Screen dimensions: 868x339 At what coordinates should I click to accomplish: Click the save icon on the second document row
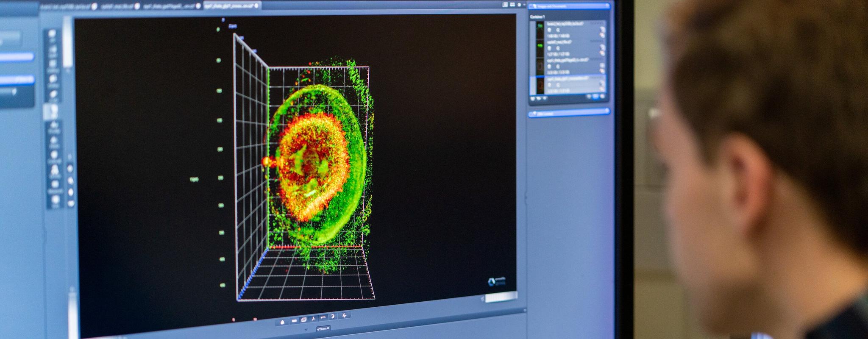pyautogui.click(x=602, y=53)
